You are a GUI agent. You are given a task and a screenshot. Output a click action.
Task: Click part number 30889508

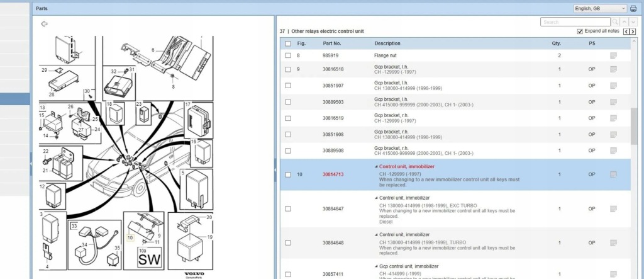click(x=333, y=151)
